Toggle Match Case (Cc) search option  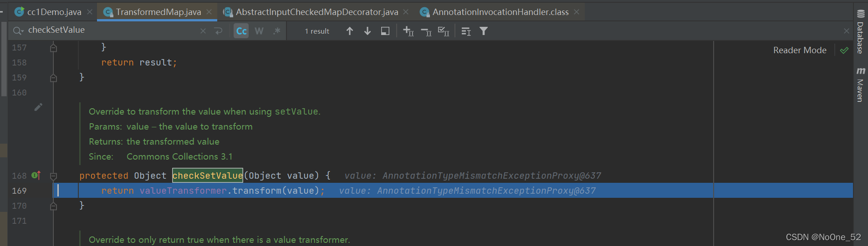241,31
